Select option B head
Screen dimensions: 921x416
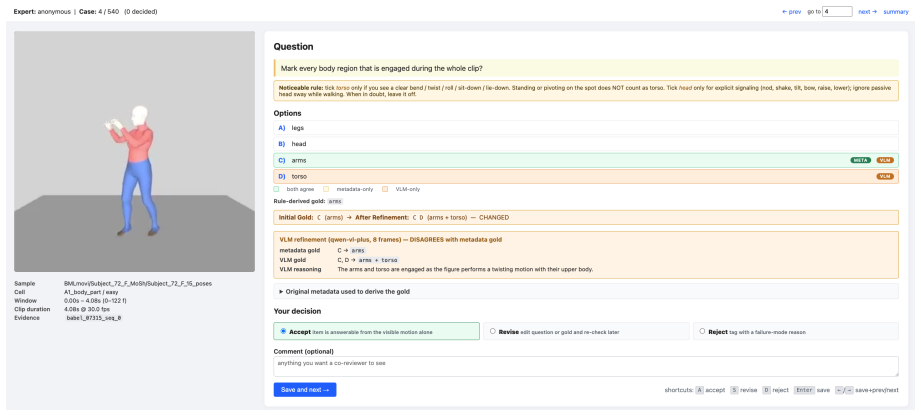[x=586, y=144]
